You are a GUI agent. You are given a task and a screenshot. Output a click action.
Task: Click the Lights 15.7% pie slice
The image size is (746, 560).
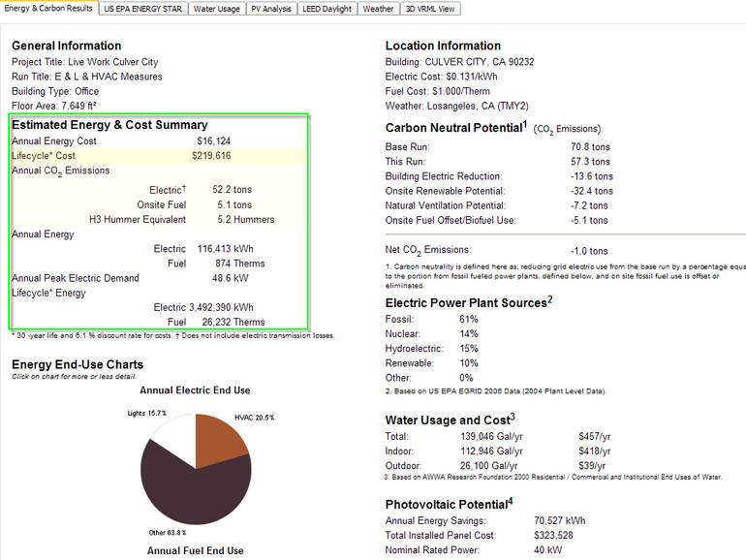pyautogui.click(x=177, y=437)
